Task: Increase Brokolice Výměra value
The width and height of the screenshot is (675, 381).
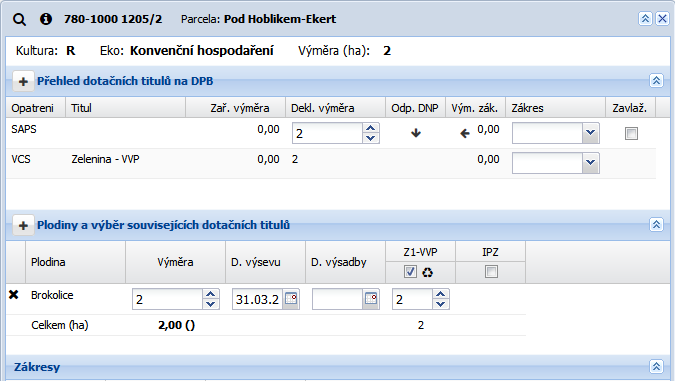Action: point(211,294)
